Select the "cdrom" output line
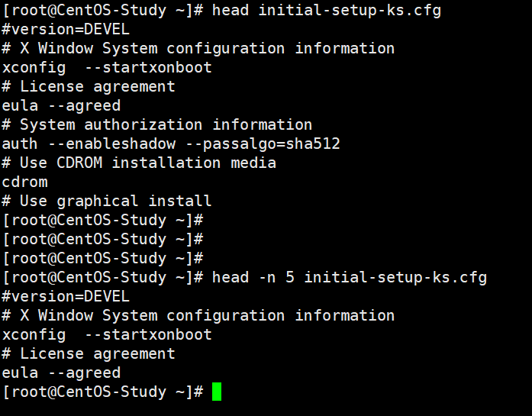Image resolution: width=532 pixels, height=416 pixels. tap(25, 182)
